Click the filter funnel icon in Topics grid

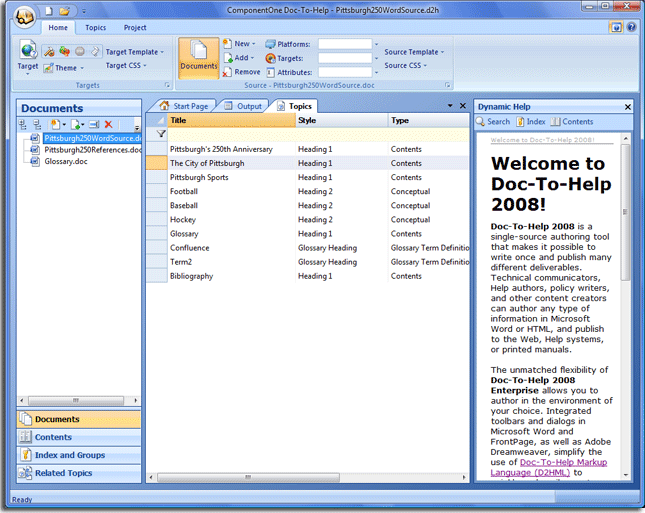pyautogui.click(x=161, y=134)
